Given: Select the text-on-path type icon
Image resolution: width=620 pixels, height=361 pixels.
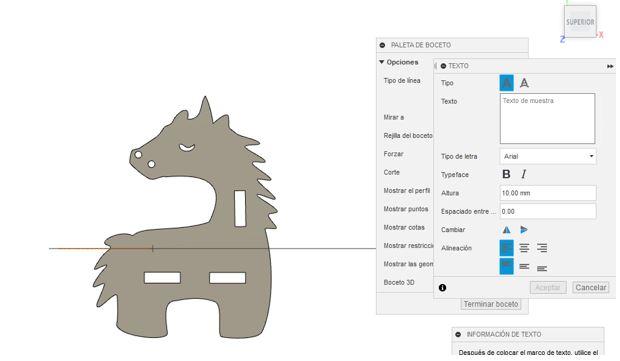Looking at the screenshot, I should (x=524, y=83).
